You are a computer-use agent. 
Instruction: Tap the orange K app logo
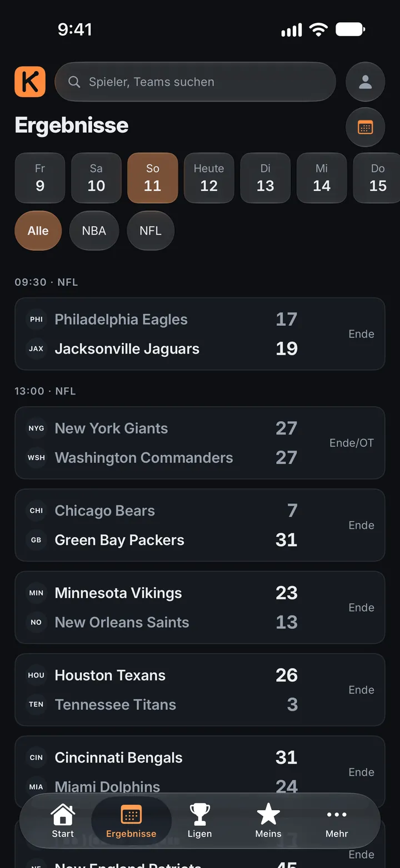coord(30,82)
